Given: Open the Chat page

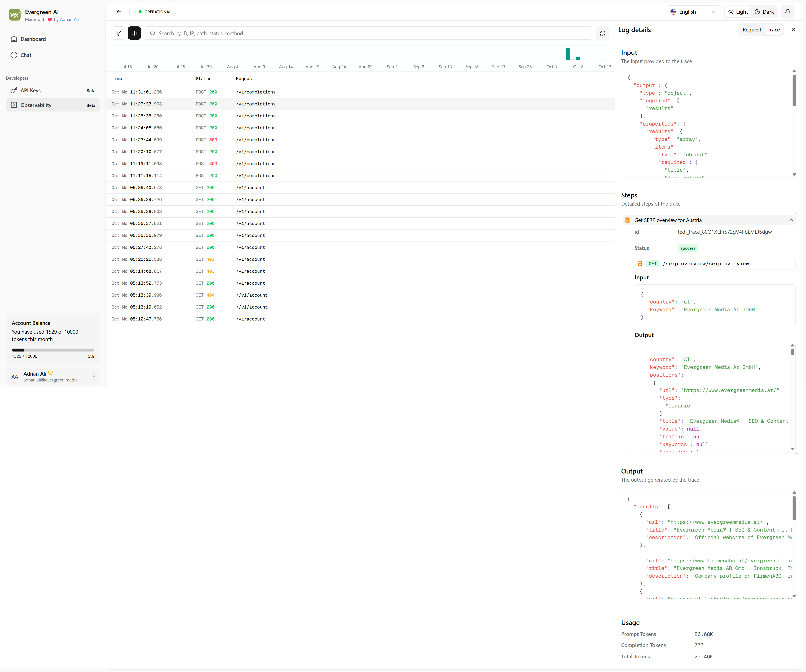Looking at the screenshot, I should coord(26,55).
